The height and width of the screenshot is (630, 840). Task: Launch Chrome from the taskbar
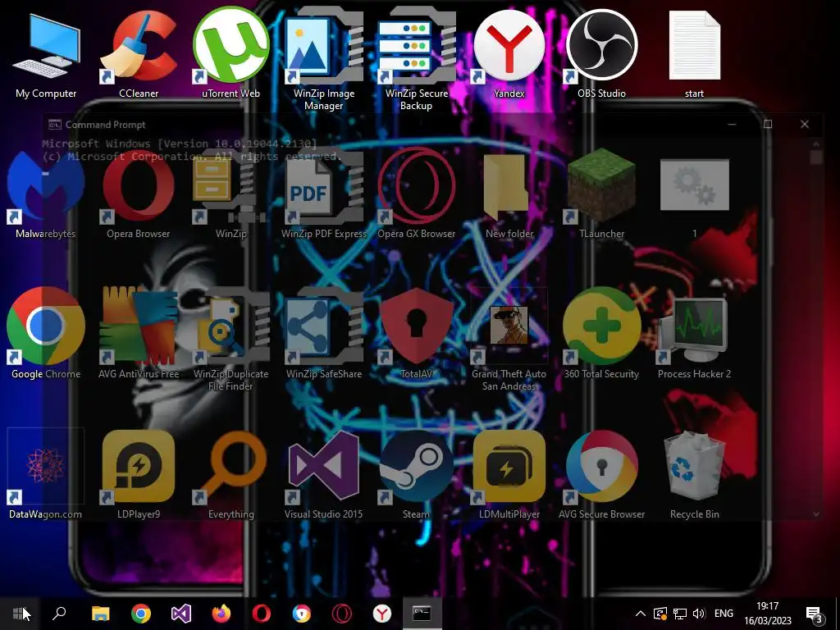click(x=140, y=614)
